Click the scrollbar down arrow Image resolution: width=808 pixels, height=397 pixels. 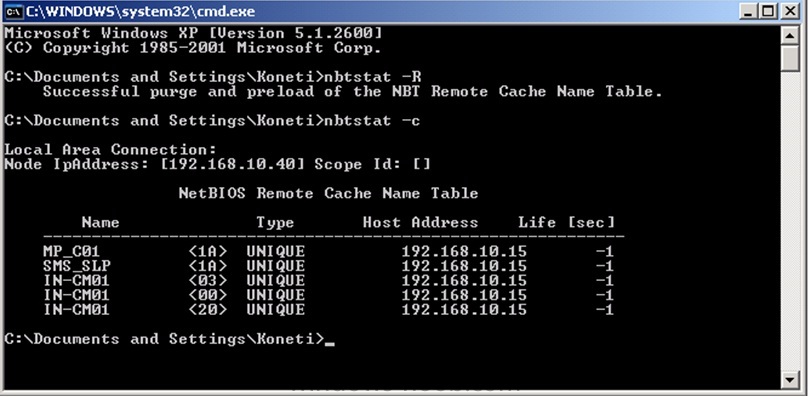[789, 380]
